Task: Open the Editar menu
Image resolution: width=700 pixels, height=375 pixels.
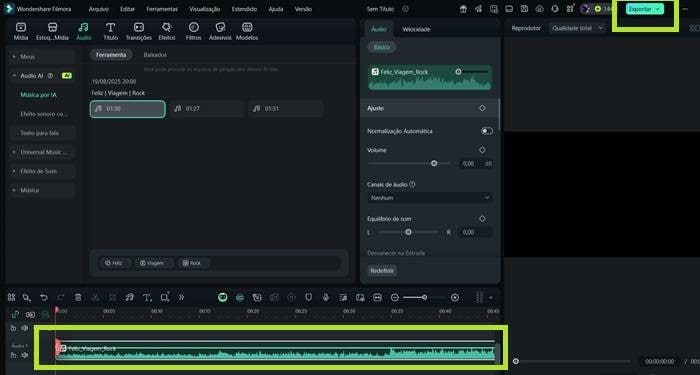Action: point(128,9)
